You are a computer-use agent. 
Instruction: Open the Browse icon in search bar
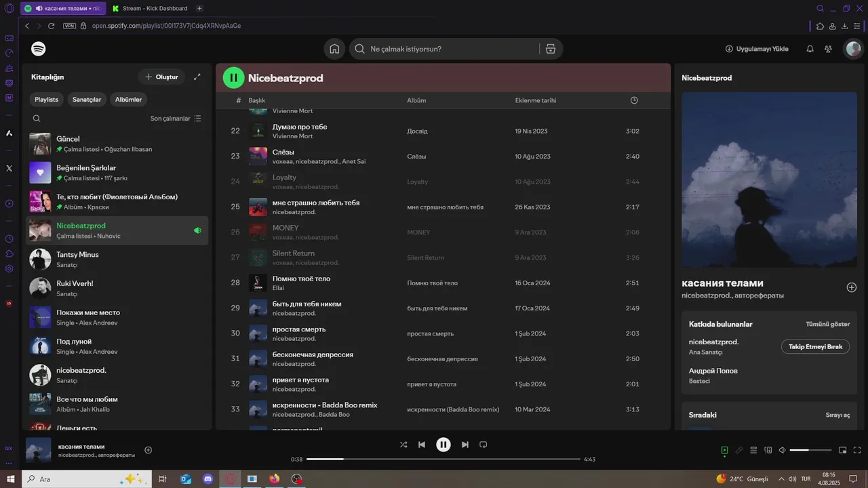[x=551, y=49]
